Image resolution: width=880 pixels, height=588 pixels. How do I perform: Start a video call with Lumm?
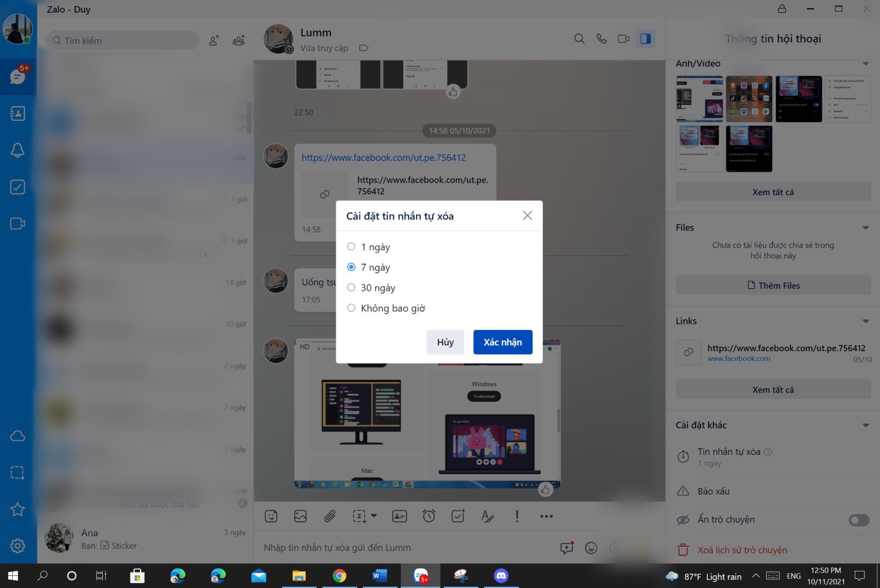click(x=624, y=39)
